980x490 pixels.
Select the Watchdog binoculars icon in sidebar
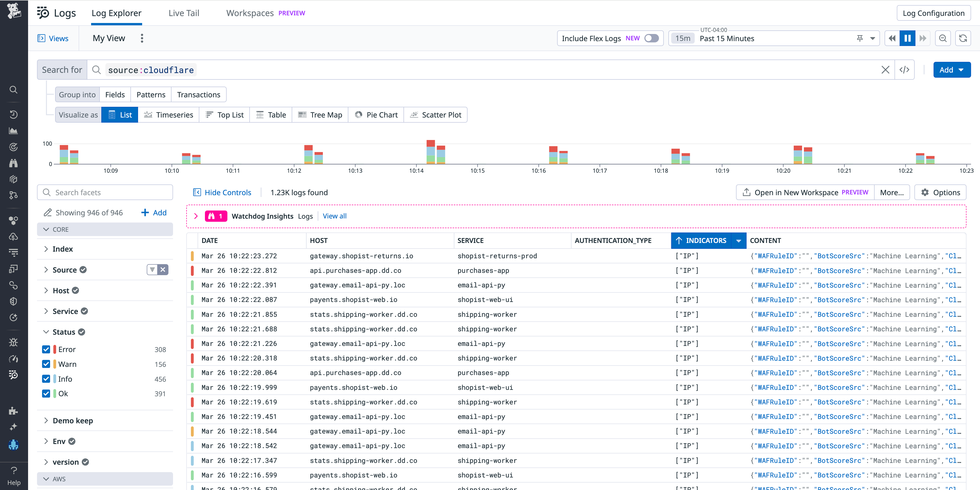(14, 163)
